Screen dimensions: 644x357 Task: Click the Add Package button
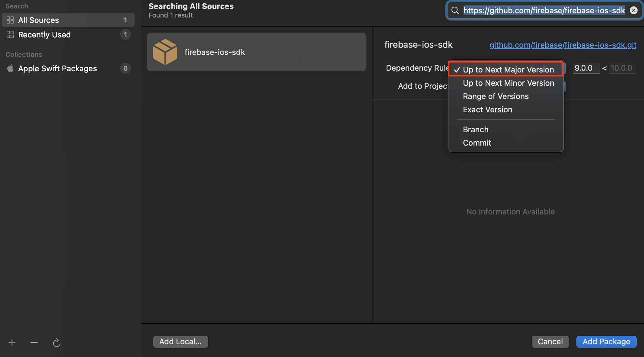606,342
